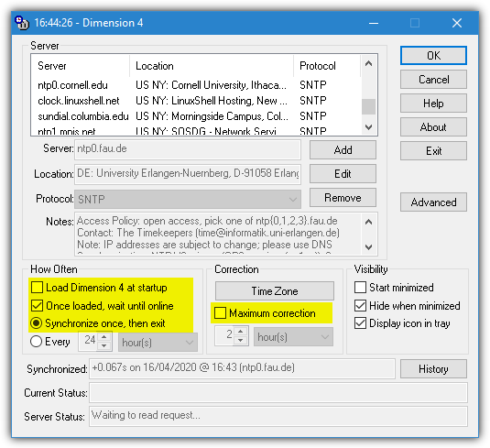Open the Protocol SNTP dropdown
Image resolution: width=490 pixels, height=448 pixels.
pos(188,199)
